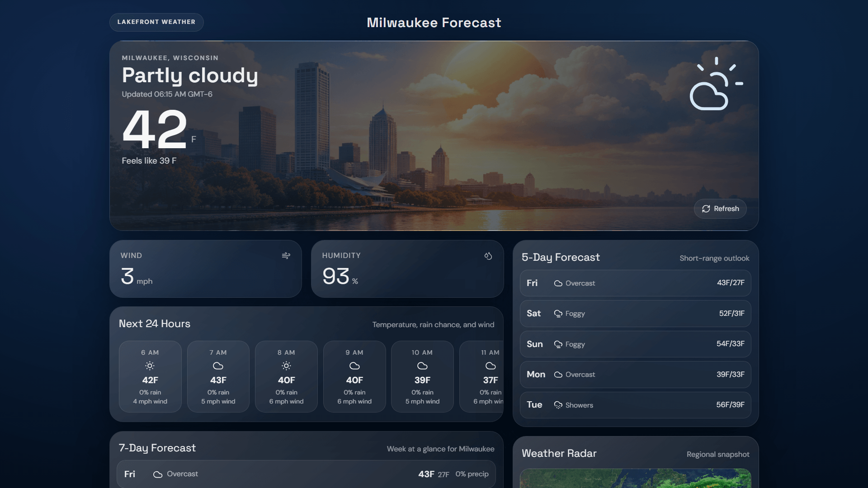Click the cloud icon for 7 AM
This screenshot has width=868, height=488.
(218, 366)
